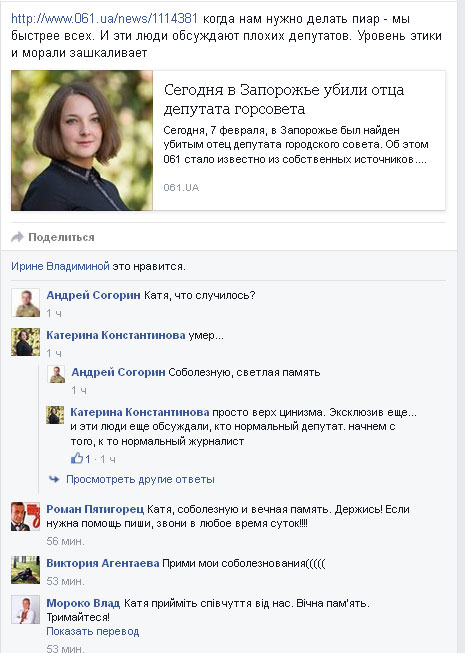Click the share arrow icon
The height and width of the screenshot is (653, 465).
pyautogui.click(x=17, y=237)
